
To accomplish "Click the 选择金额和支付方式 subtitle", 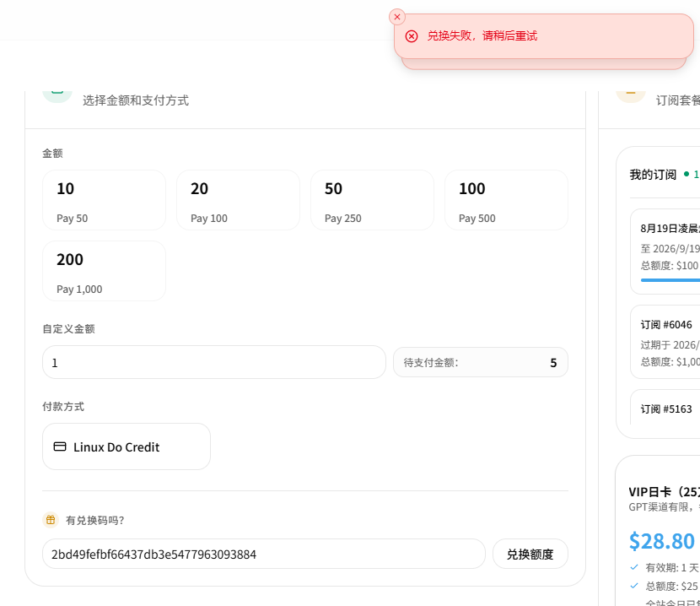I will click(136, 100).
